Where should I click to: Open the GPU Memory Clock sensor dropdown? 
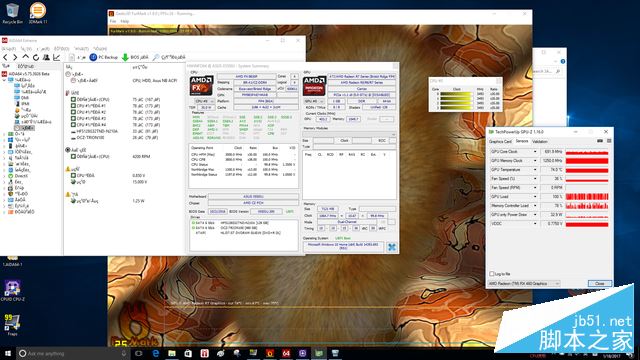[535, 161]
